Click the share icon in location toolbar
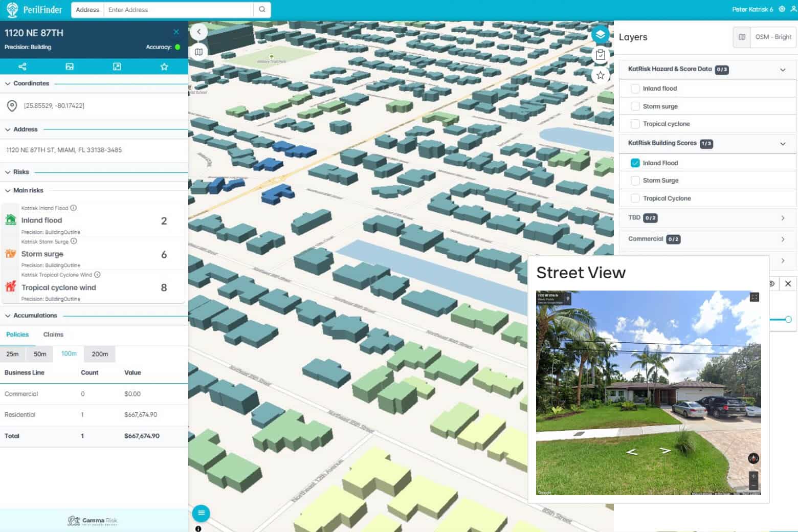The height and width of the screenshot is (532, 798). tap(23, 66)
